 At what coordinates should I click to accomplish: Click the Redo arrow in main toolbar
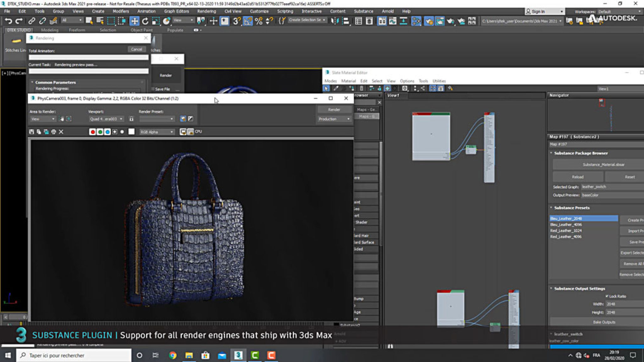19,21
